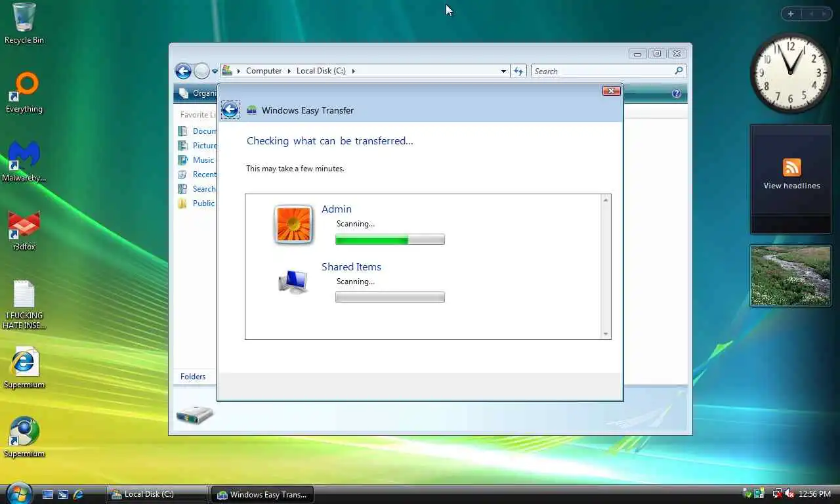Launch the Everything search shortcut
The width and height of the screenshot is (840, 504).
[24, 93]
